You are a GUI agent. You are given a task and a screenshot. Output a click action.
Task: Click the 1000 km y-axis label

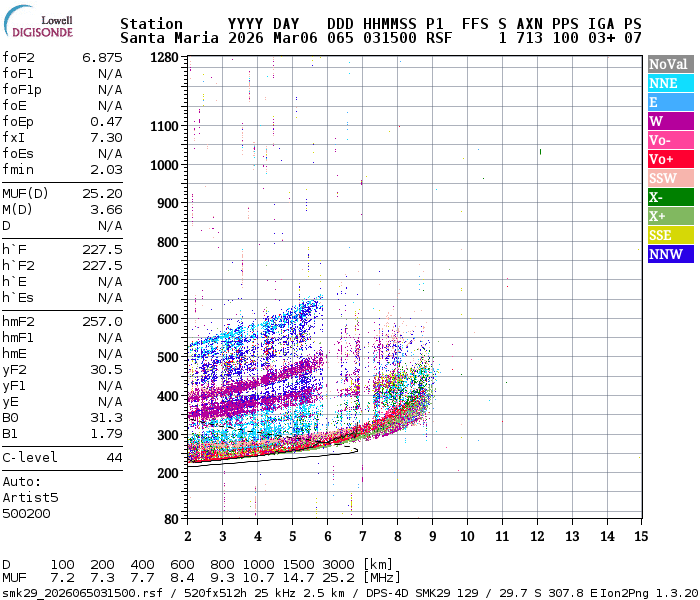[164, 165]
